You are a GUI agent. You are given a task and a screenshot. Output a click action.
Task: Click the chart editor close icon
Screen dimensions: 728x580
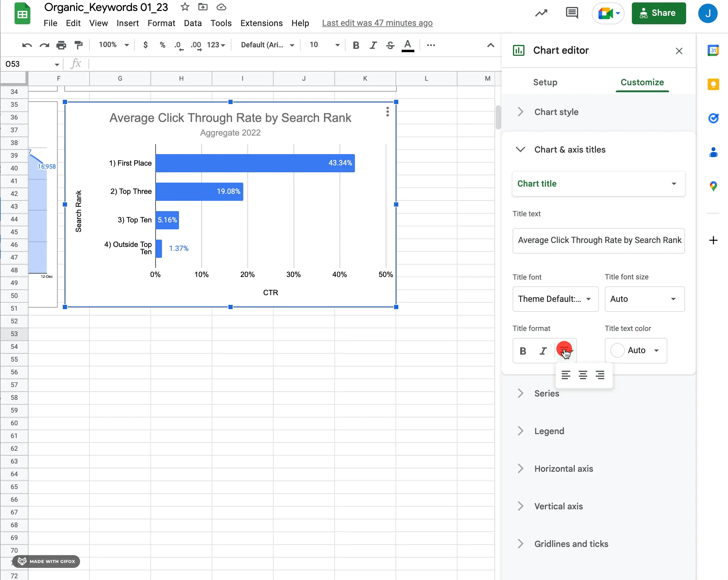pos(679,50)
